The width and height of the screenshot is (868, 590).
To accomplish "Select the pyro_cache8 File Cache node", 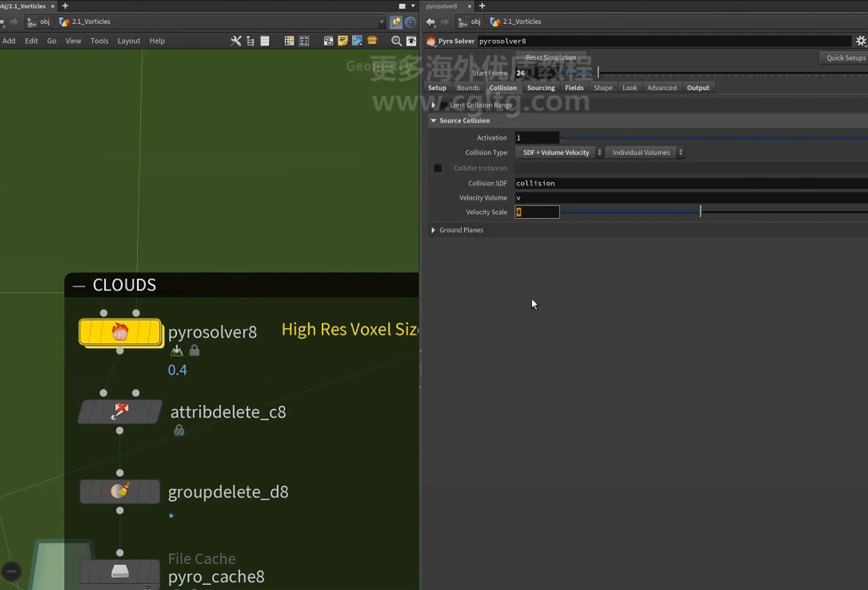I will 120,571.
